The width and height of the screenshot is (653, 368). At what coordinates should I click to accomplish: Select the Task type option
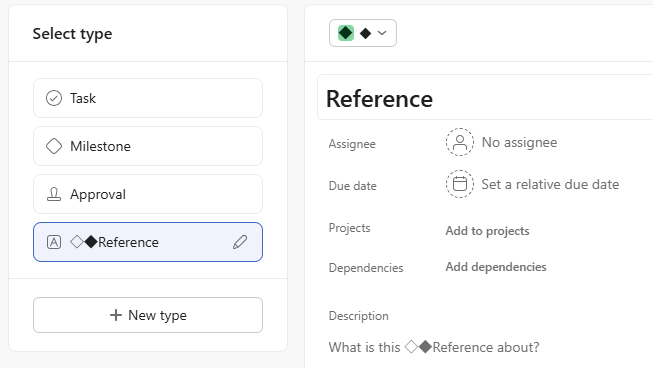tap(148, 98)
